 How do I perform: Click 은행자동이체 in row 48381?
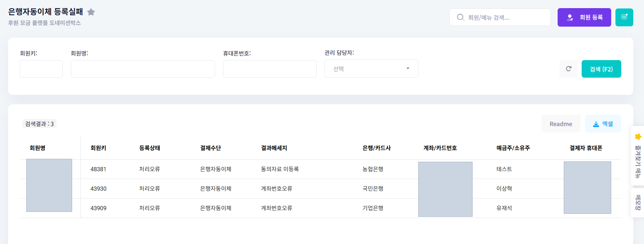[x=216, y=169]
